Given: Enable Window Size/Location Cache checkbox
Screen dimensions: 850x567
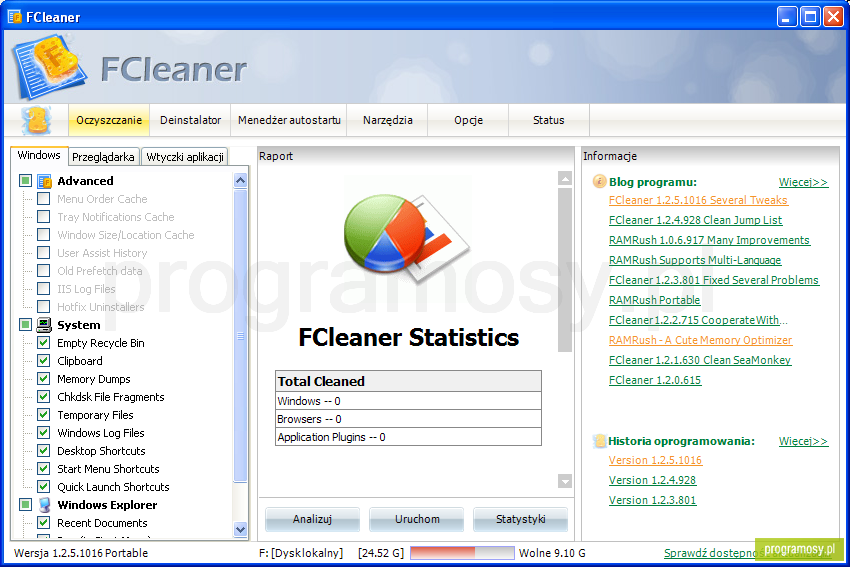Looking at the screenshot, I should pyautogui.click(x=43, y=235).
